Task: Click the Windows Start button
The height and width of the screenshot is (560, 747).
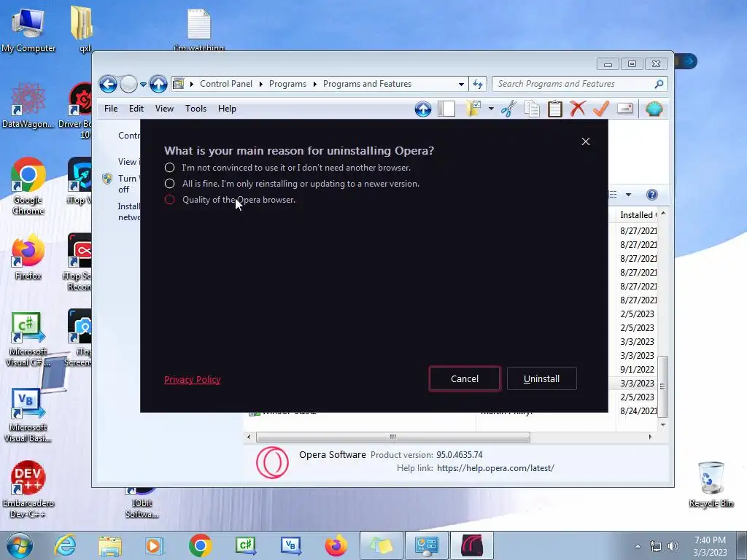Action: 19,545
